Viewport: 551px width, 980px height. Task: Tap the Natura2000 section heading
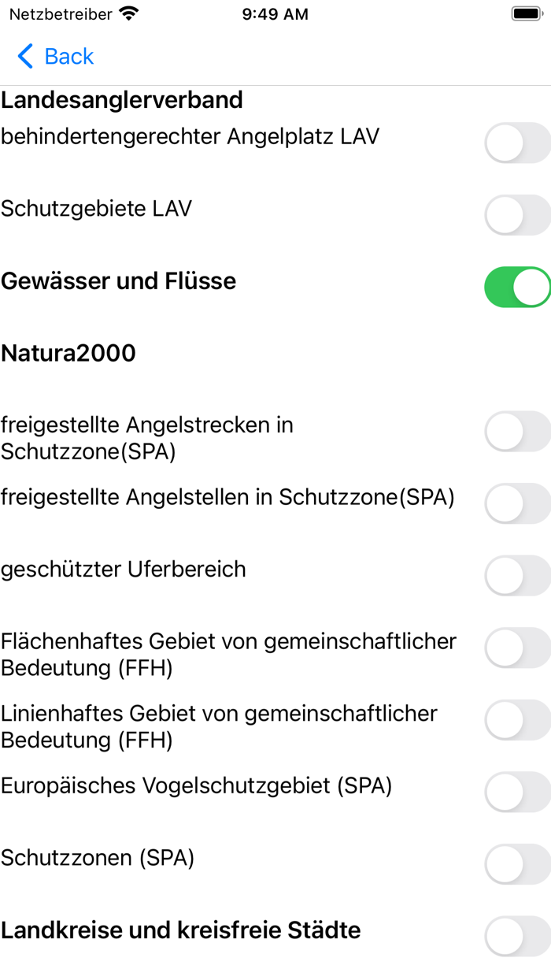68,353
